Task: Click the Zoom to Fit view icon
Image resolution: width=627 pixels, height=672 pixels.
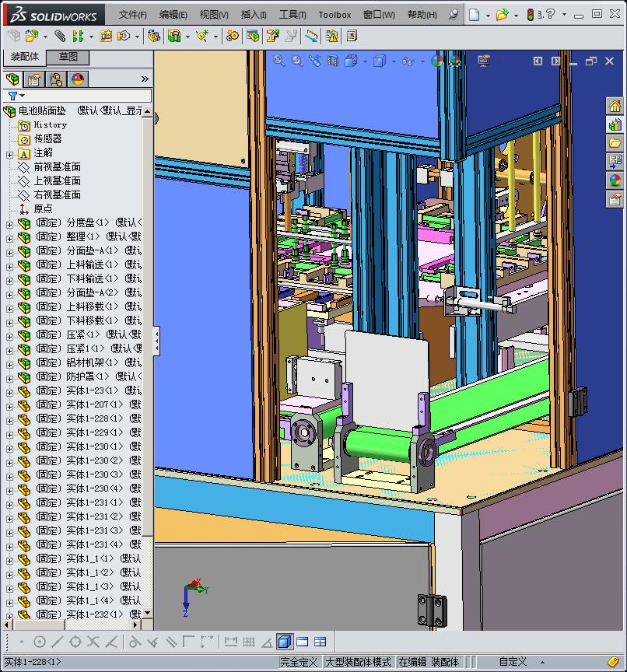Action: click(x=279, y=61)
